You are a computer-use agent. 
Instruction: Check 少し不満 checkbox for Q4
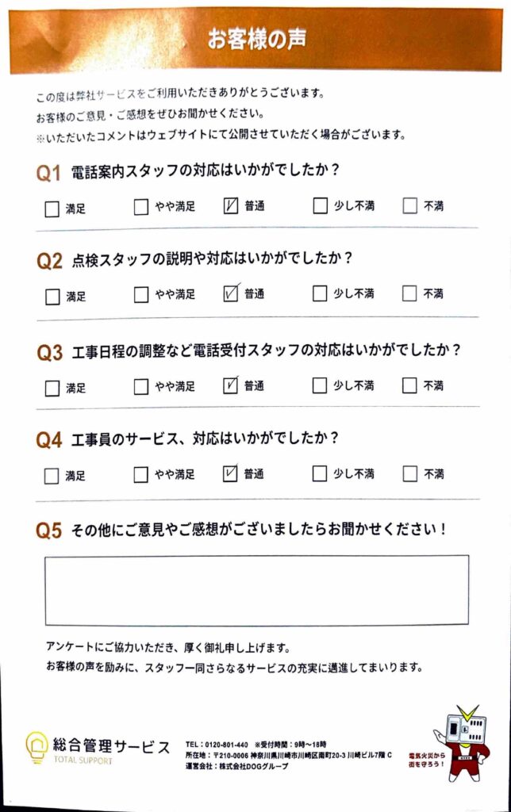coord(320,474)
